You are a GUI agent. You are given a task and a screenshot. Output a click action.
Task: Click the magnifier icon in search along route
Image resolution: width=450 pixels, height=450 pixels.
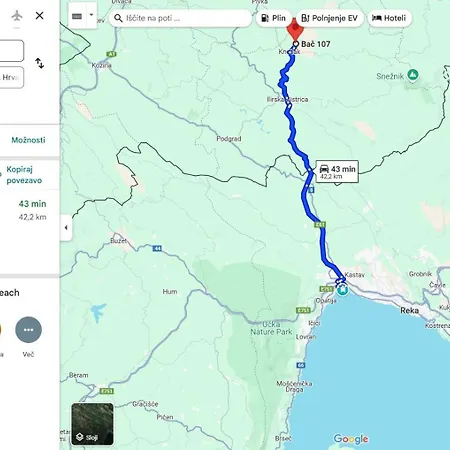click(x=118, y=18)
